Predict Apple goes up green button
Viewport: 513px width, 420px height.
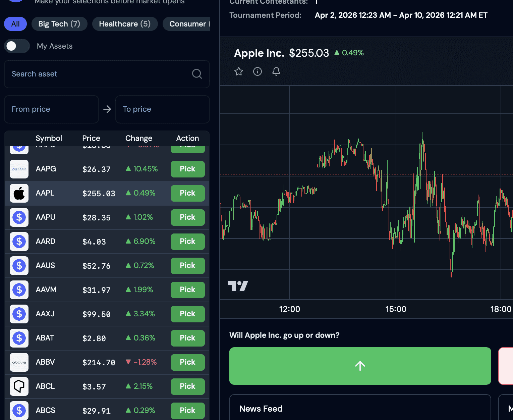coord(360,366)
